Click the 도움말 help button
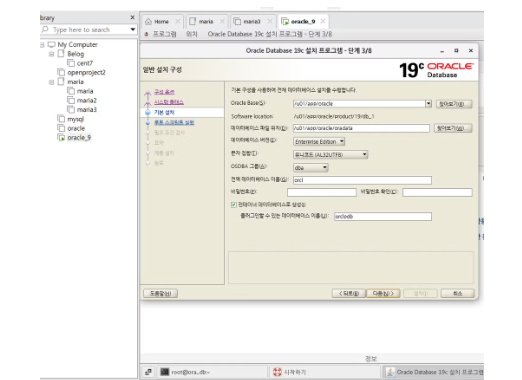522x380 pixels. [x=160, y=293]
